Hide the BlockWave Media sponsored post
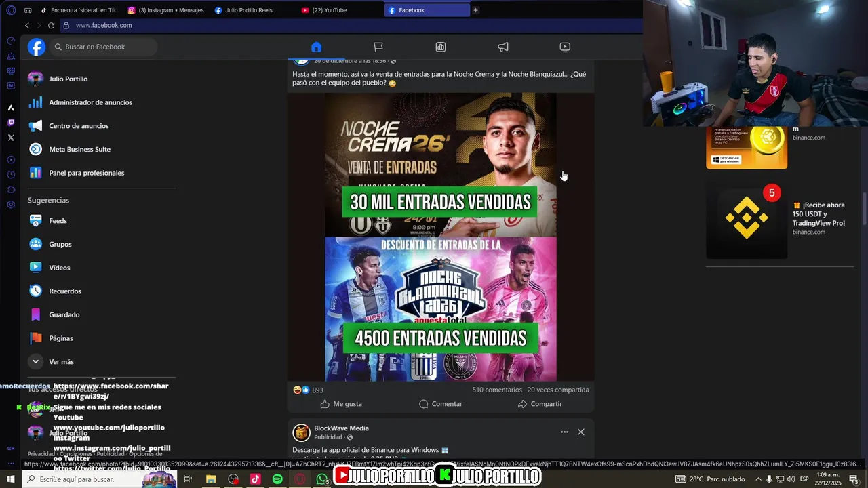The width and height of the screenshot is (868, 488). (580, 432)
